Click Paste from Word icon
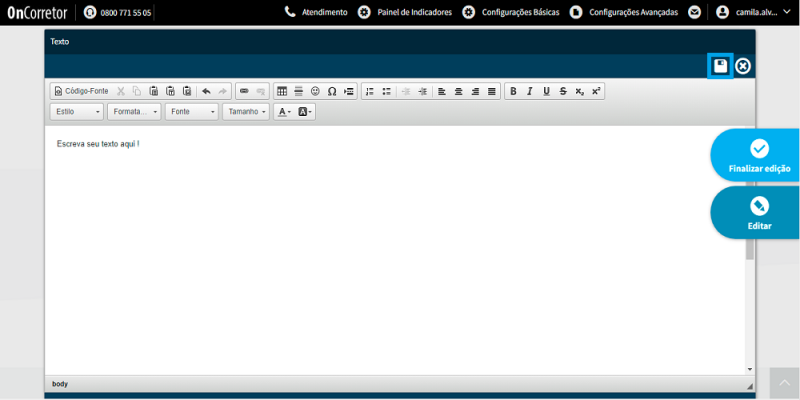 pos(187,91)
